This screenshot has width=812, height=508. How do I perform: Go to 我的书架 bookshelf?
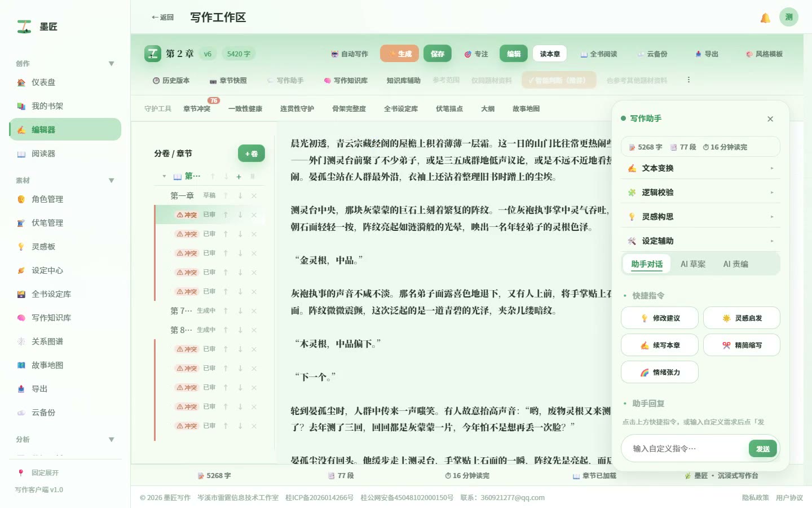click(x=65, y=106)
